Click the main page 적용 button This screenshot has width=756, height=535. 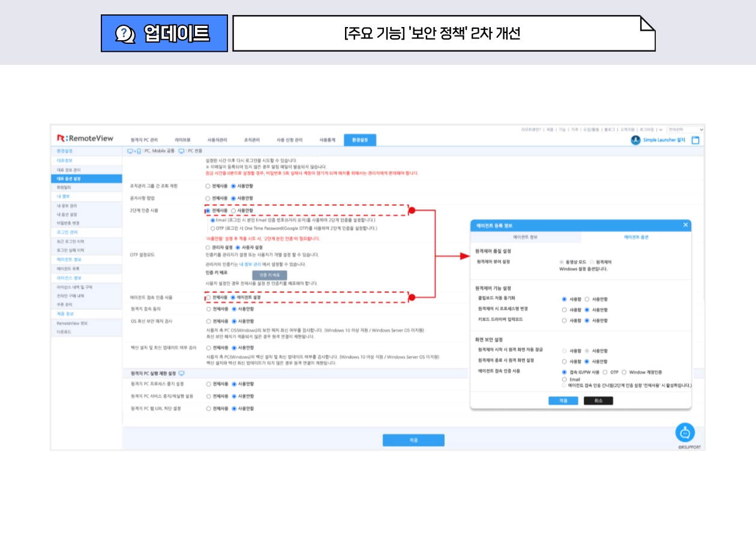click(x=413, y=440)
